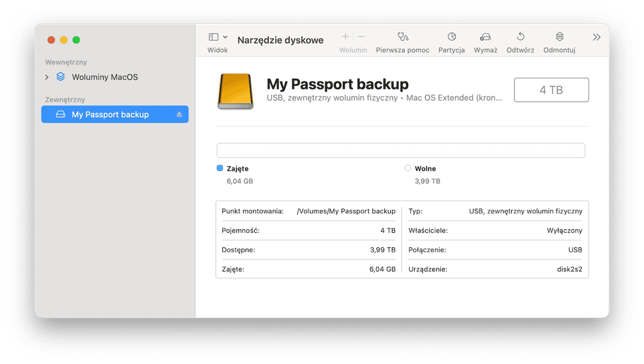Open the Widok sidebar view menu

[225, 37]
